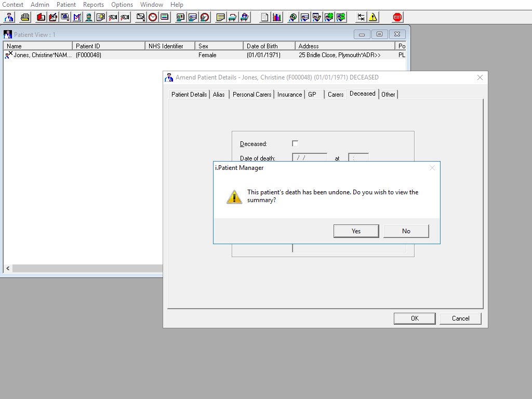Click the patient on trolley icon
The image size is (532, 399).
[244, 17]
